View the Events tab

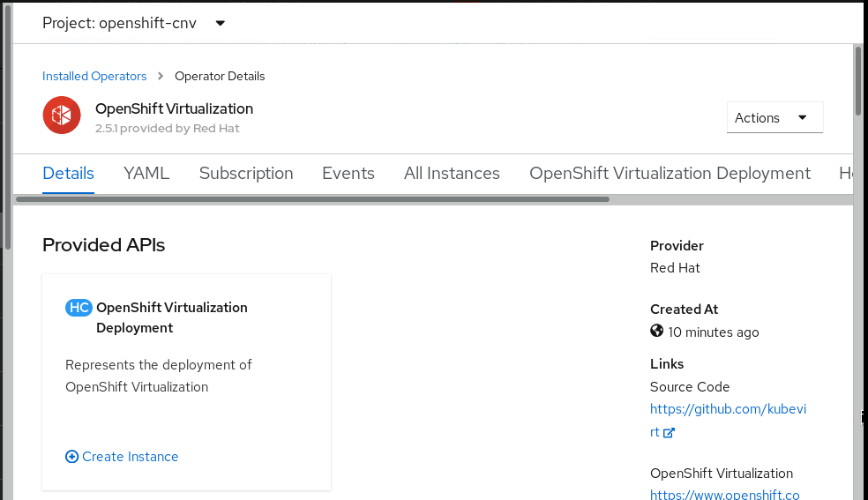tap(348, 174)
